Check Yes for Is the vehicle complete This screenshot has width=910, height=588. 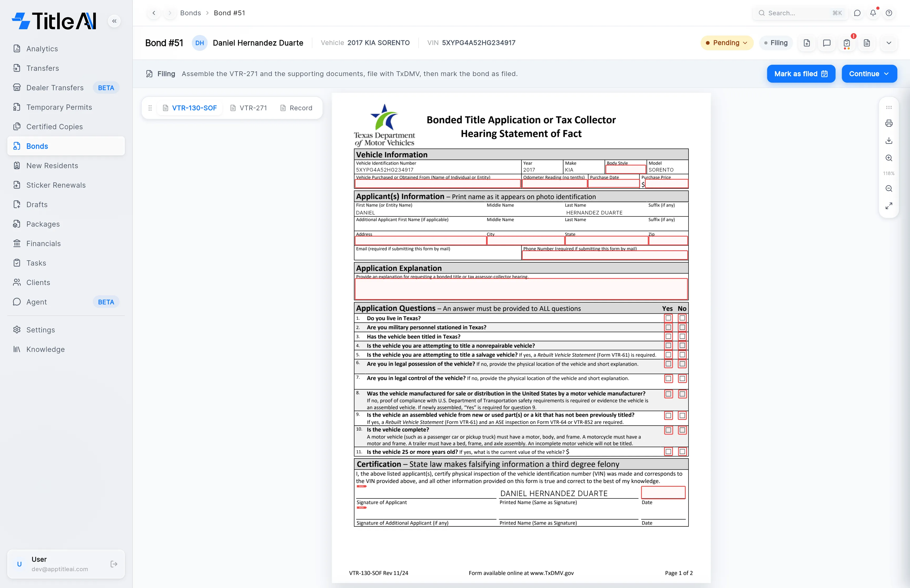click(x=668, y=430)
